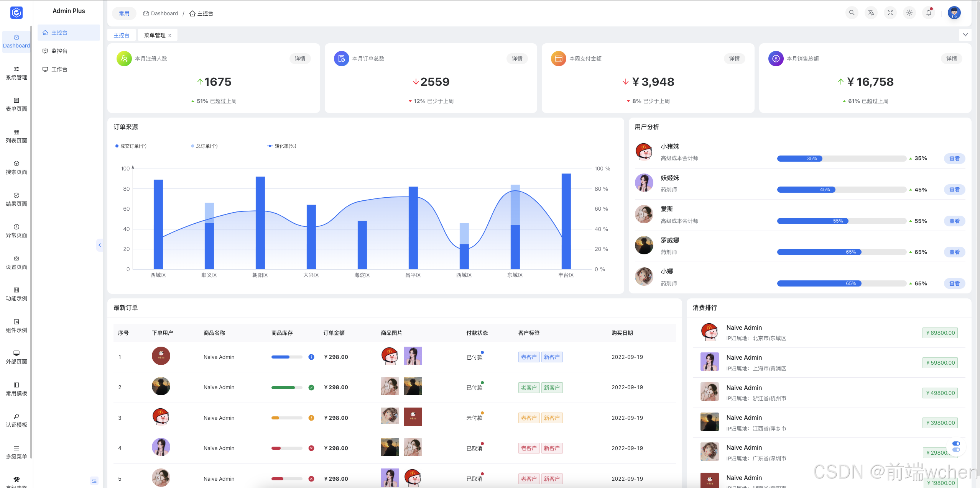Image resolution: width=980 pixels, height=488 pixels.
Task: Enter fullscreen mode via expand icon
Action: (x=890, y=13)
